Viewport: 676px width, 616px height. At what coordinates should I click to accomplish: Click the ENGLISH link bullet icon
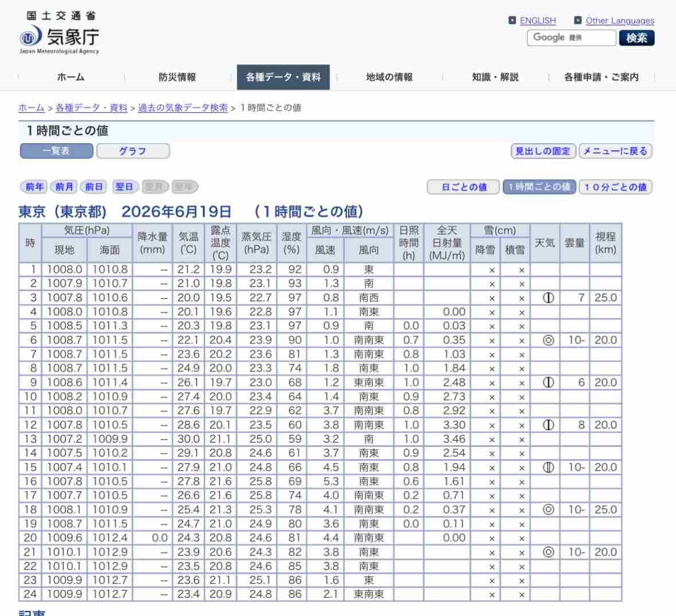pyautogui.click(x=512, y=20)
